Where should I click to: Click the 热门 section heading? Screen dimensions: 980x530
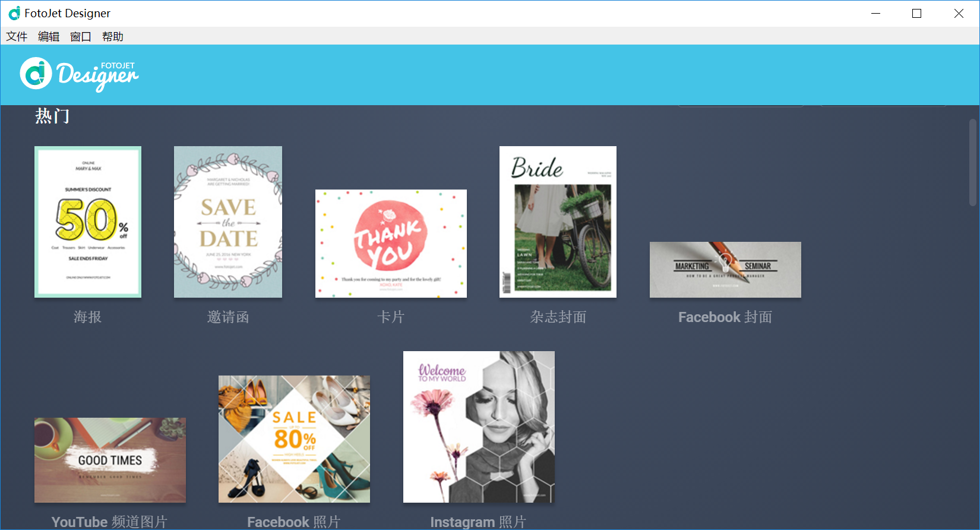click(52, 116)
